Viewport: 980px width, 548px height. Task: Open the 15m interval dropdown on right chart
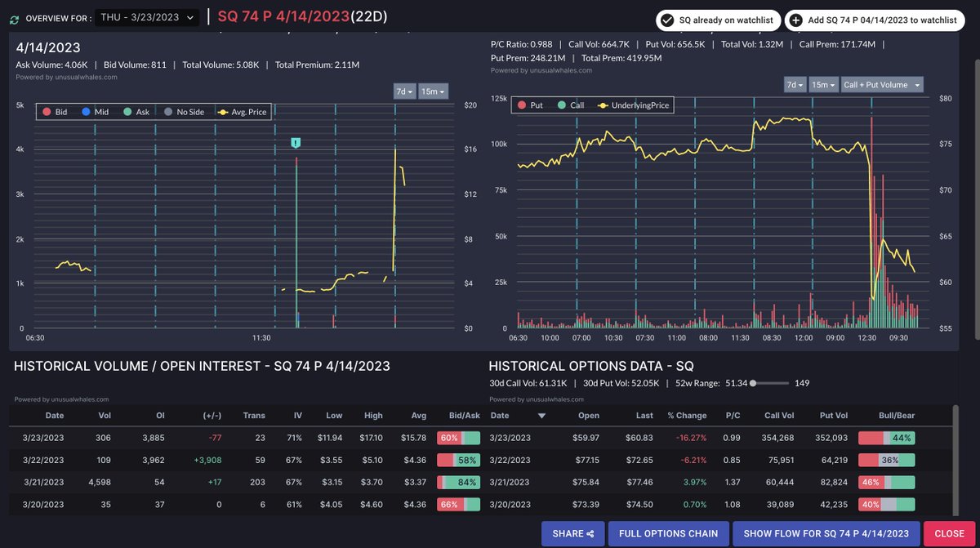(x=824, y=85)
